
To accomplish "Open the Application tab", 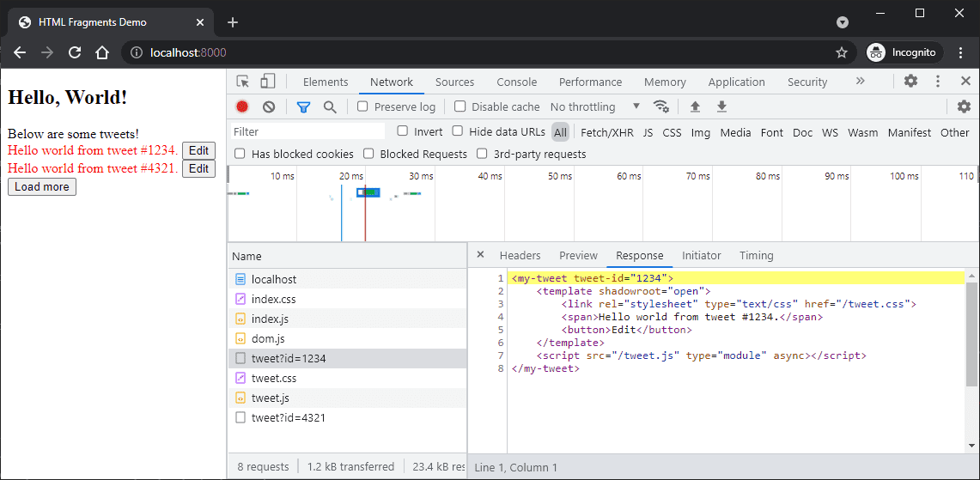I will 736,82.
